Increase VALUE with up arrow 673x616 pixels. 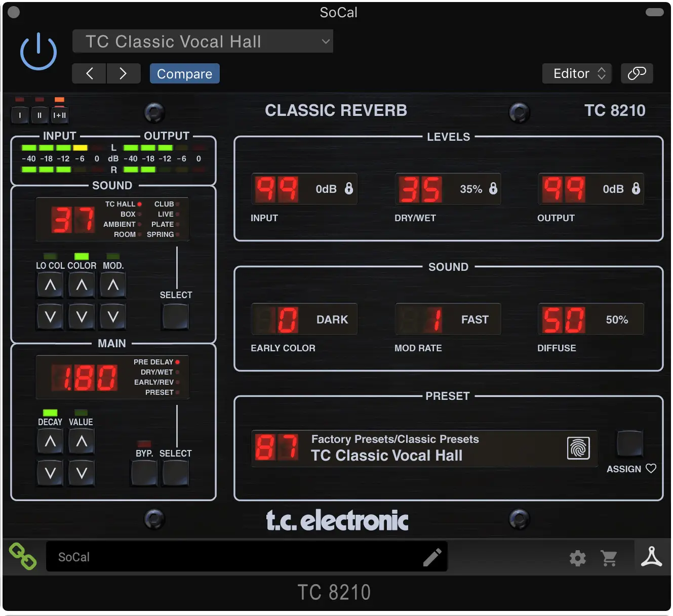82,441
